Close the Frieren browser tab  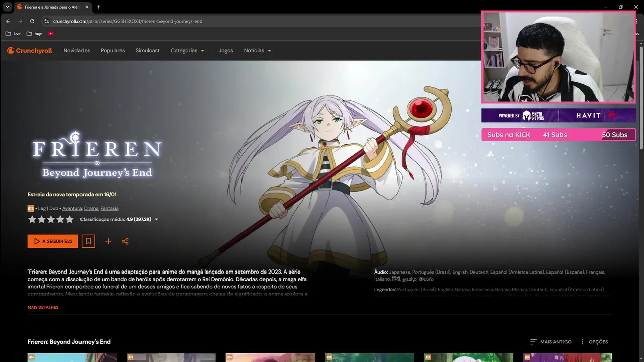pos(87,7)
